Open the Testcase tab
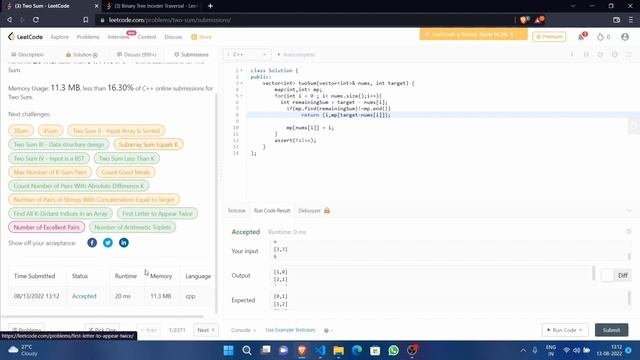Screen dimensions: 640x360 coord(236,211)
